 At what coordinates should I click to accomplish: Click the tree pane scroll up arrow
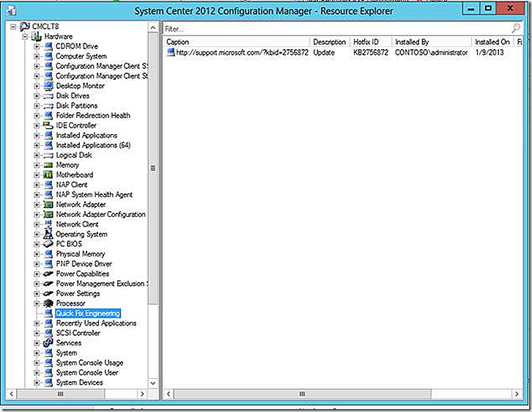[153, 28]
